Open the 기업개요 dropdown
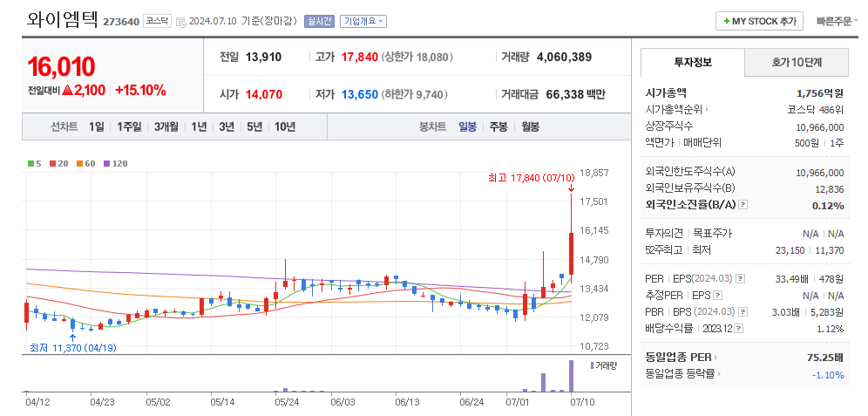 click(363, 22)
